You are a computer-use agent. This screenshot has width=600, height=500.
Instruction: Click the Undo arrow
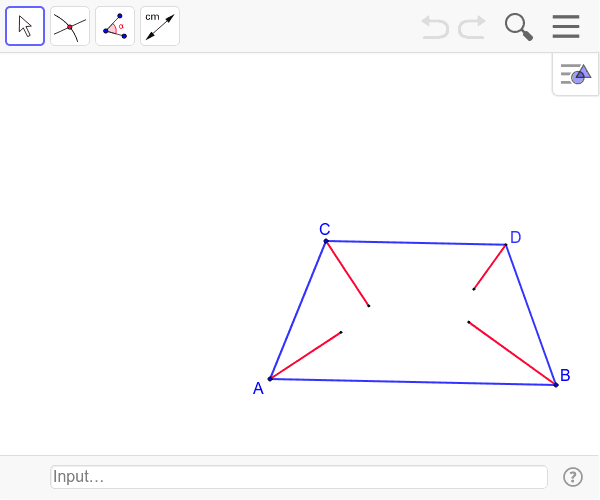pyautogui.click(x=435, y=27)
